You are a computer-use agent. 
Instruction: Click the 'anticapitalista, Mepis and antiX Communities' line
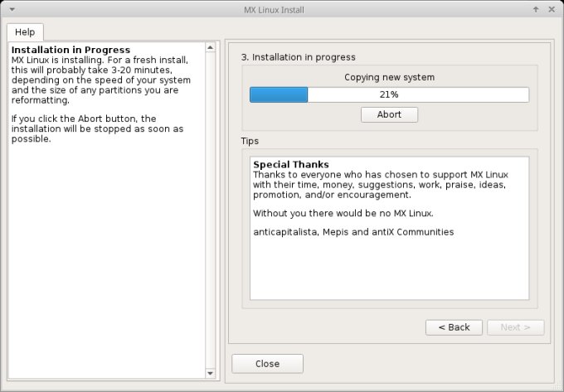pos(353,232)
